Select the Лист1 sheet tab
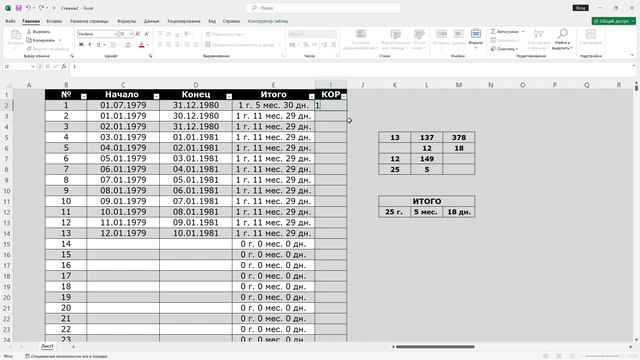The image size is (640, 360). (47, 346)
